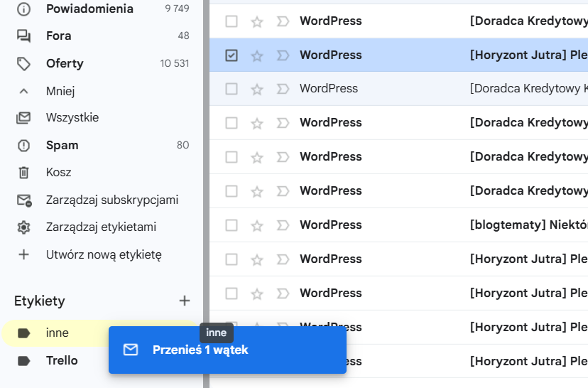588x388 pixels.
Task: Toggle importance marker on the blogtematy email
Action: 283,225
